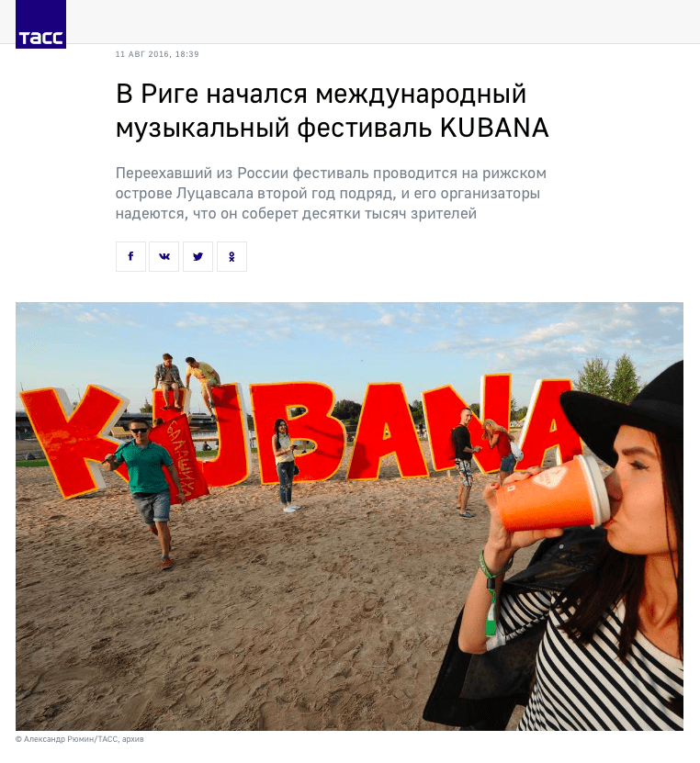This screenshot has height=763, width=700.
Task: Click the headline about the KUBANA festival
Action: [x=333, y=110]
